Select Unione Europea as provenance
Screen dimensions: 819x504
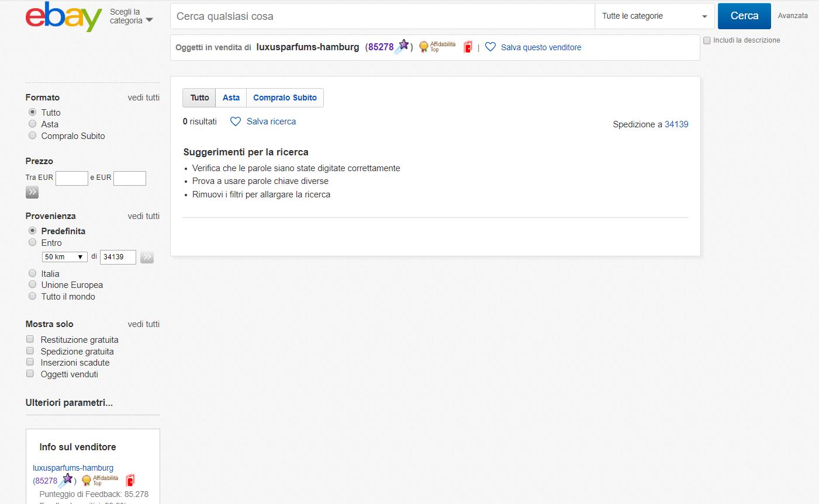pos(33,284)
